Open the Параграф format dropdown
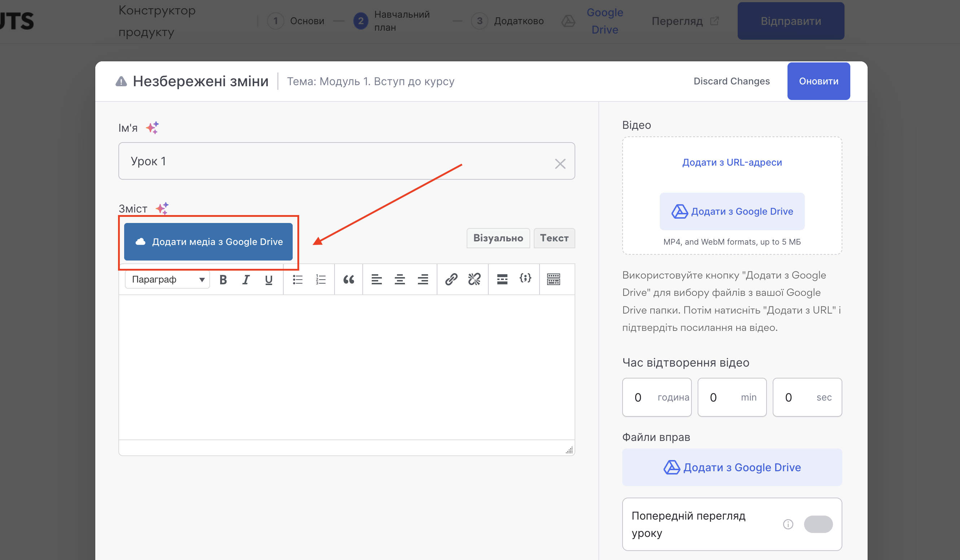The image size is (960, 560). 167,280
